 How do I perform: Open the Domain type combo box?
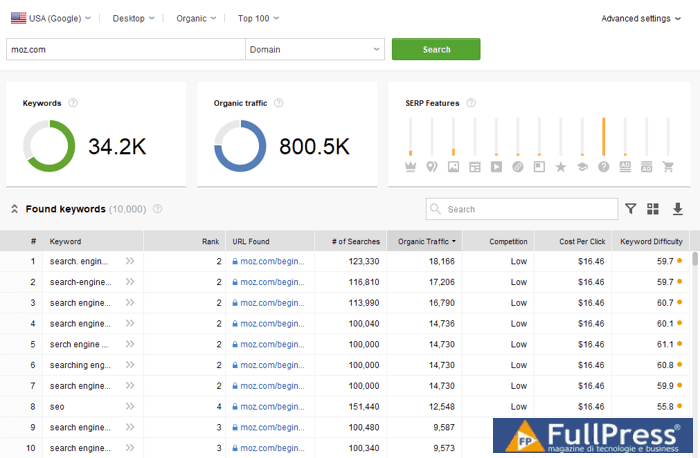[315, 49]
